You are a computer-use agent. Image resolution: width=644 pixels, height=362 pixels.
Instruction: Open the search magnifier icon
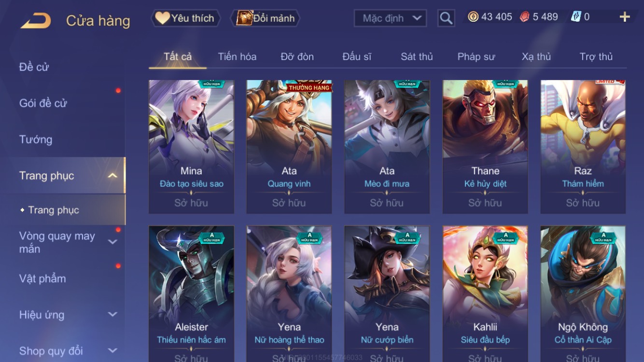coord(446,18)
